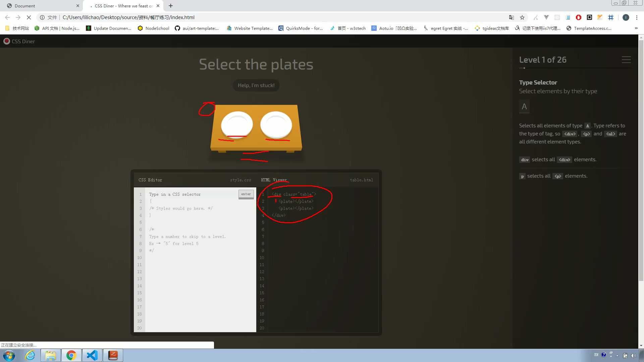The image size is (644, 362).
Task: Click Help, I'm stuck! button
Action: click(x=256, y=85)
